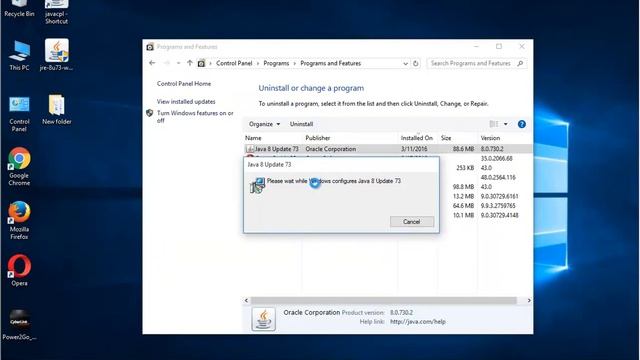This screenshot has width=640, height=360.
Task: Click the Control Panel breadcrumb
Action: 234,64
